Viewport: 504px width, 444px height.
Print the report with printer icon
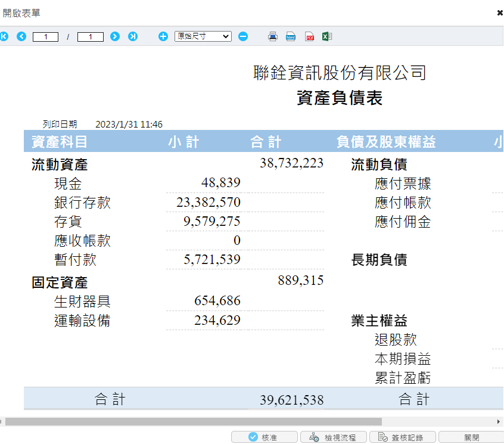pyautogui.click(x=273, y=36)
